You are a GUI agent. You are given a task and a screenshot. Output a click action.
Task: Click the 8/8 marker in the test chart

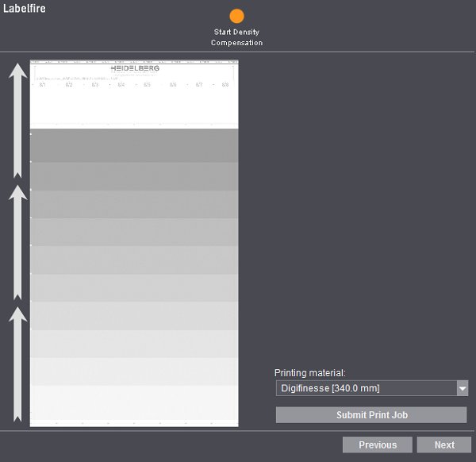(225, 85)
